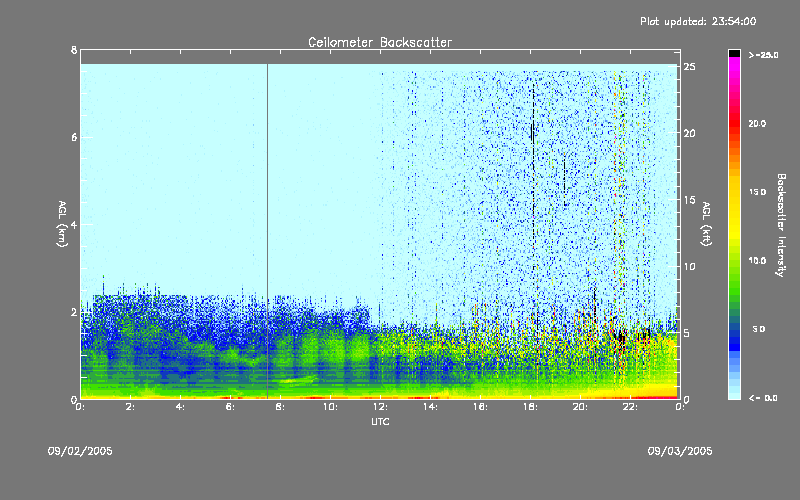Click the '10.0' colorbar label
This screenshot has width=800, height=500.
coord(757,261)
